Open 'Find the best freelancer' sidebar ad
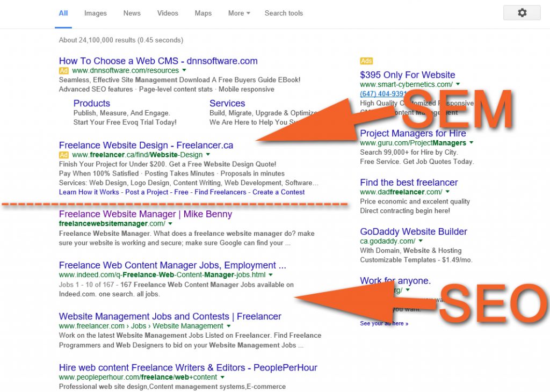Viewport: 550px width, 392px height. [409, 183]
